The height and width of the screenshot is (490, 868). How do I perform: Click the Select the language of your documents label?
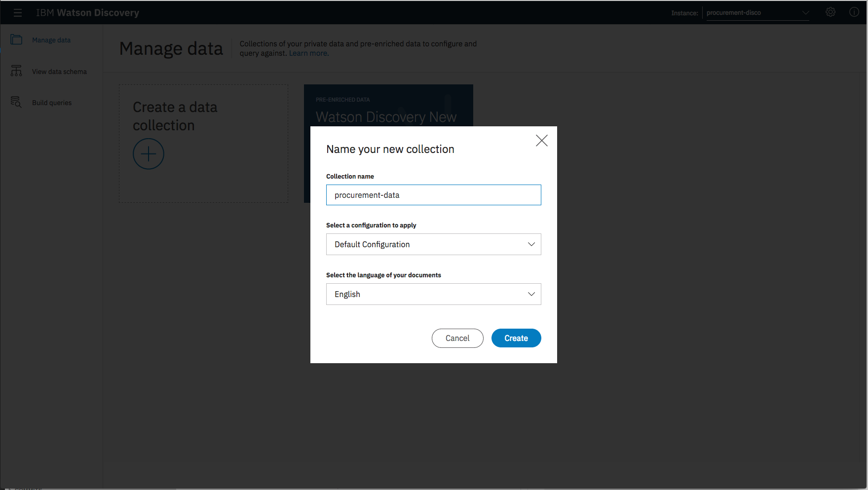383,275
